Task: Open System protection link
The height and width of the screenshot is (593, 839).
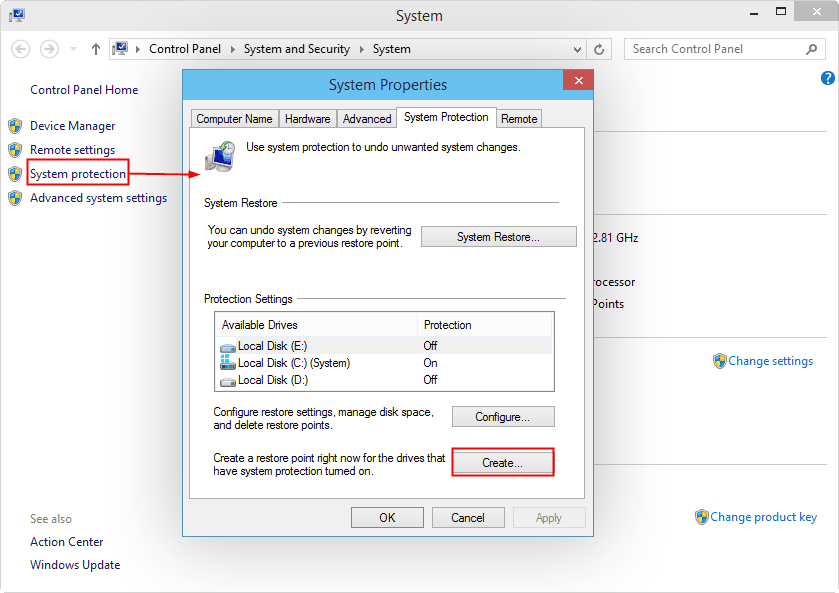Action: [78, 174]
